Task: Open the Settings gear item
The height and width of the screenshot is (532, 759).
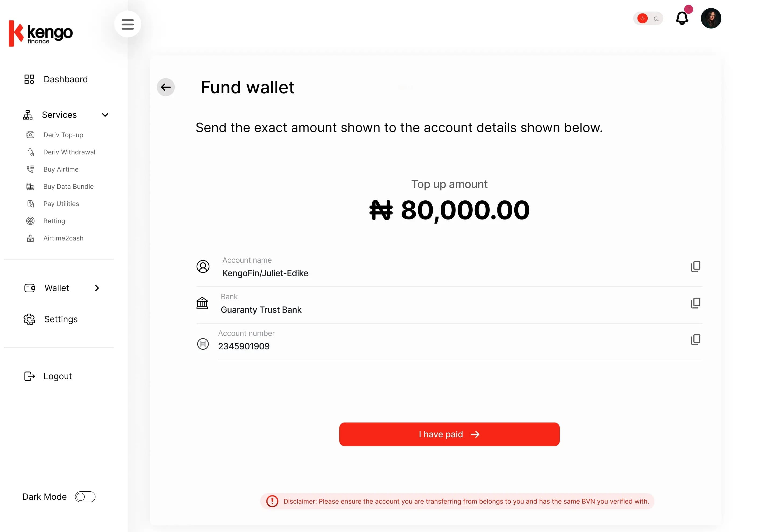Action: tap(50, 319)
